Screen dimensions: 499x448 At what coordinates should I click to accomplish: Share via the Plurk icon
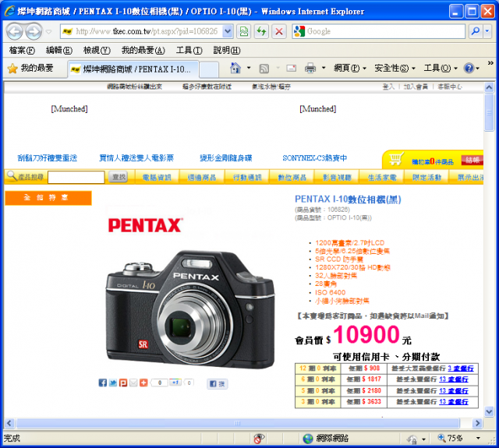pos(123,383)
